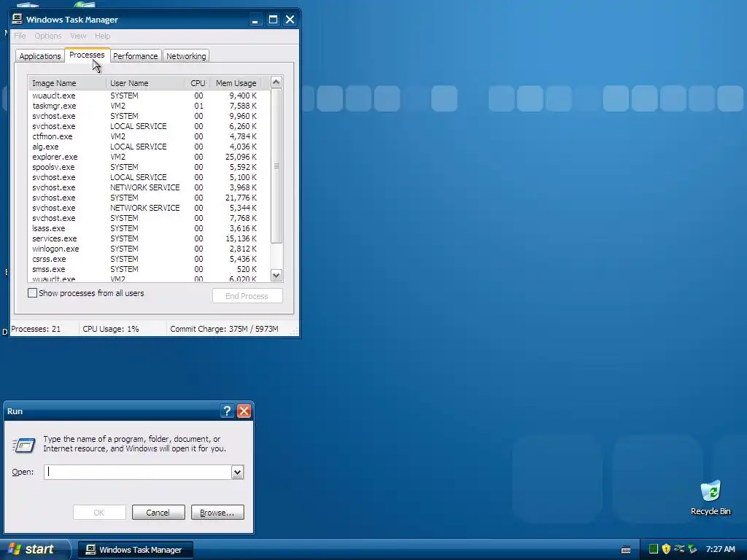Open the Help menu in Task Manager
Image resolution: width=747 pixels, height=560 pixels.
pyautogui.click(x=102, y=36)
